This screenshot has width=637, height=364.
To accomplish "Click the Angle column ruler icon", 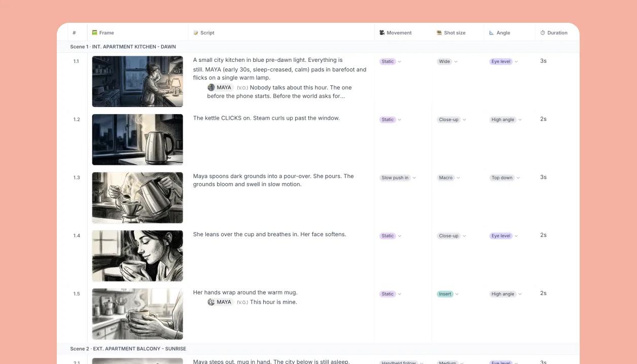I will click(x=491, y=32).
